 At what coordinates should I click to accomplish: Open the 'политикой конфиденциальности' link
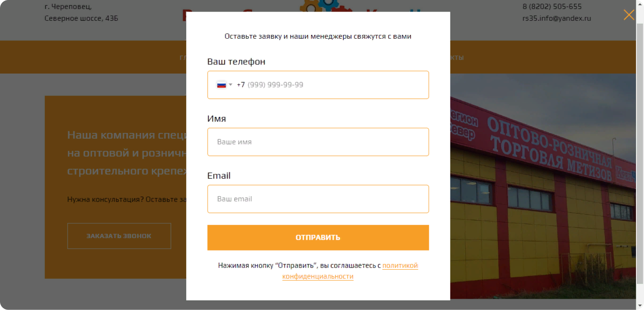[400, 266]
